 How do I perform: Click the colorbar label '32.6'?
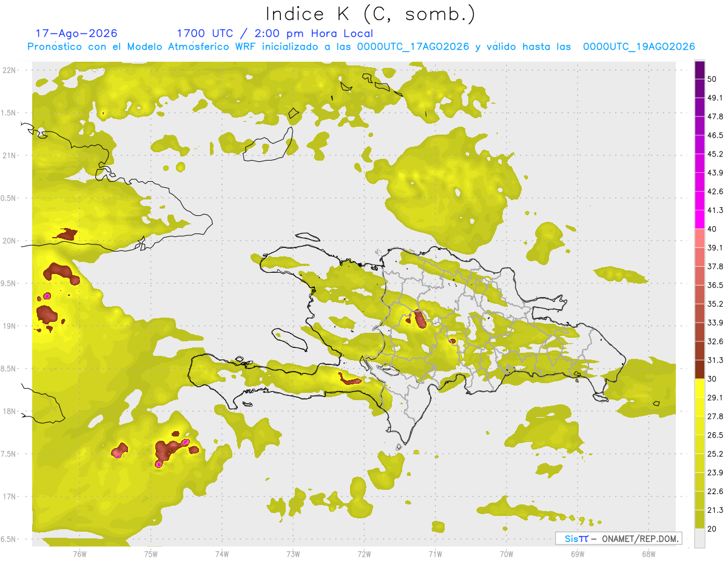[715, 341]
